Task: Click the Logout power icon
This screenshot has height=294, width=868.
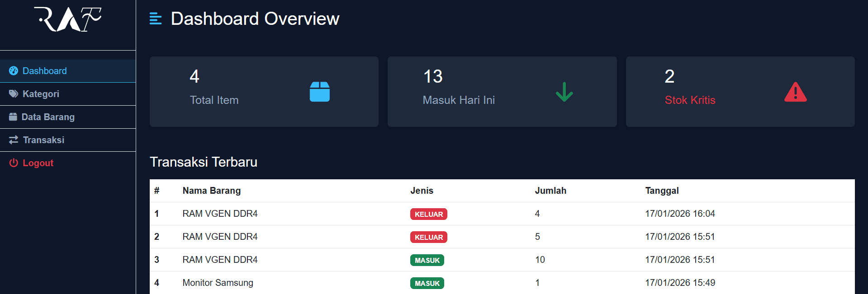Action: [14, 163]
